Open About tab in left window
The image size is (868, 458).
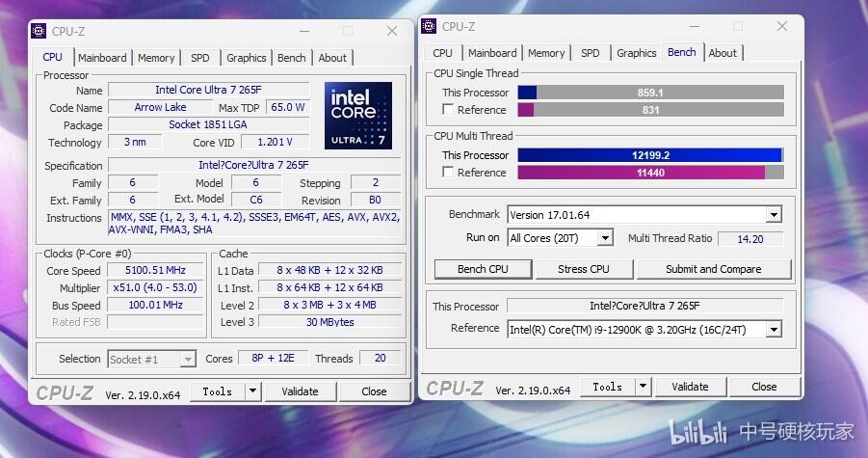[x=332, y=58]
